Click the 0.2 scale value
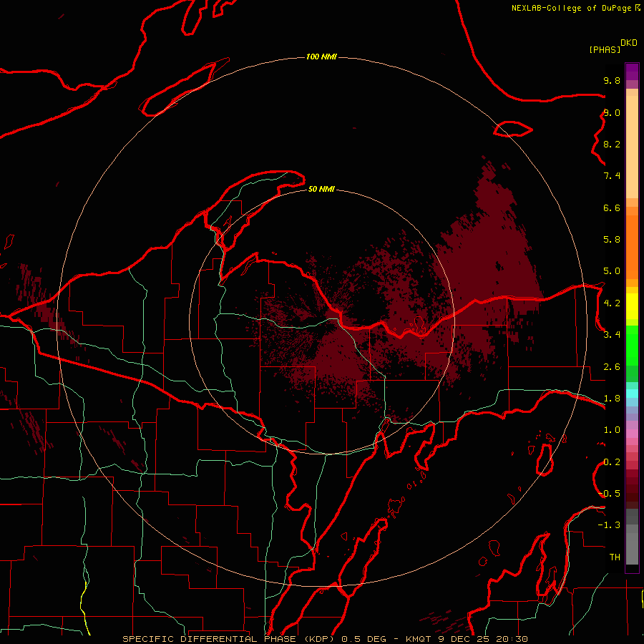The height and width of the screenshot is (644, 644). (x=612, y=462)
